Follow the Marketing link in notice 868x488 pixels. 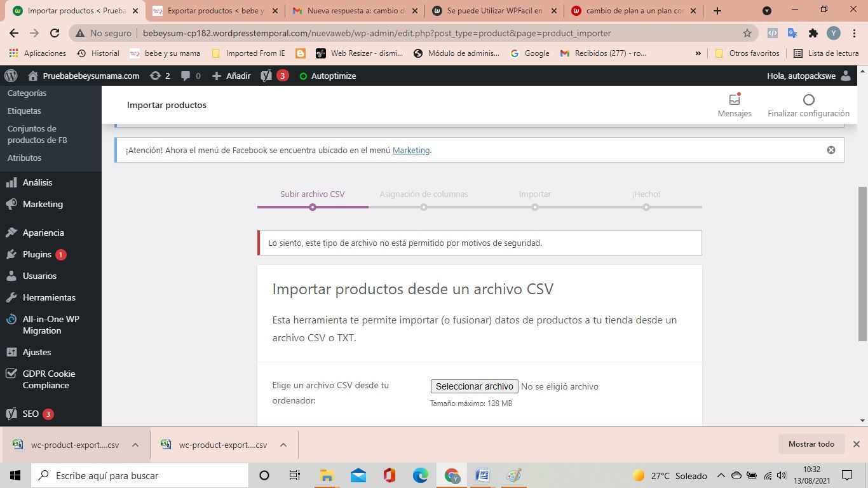(x=411, y=151)
